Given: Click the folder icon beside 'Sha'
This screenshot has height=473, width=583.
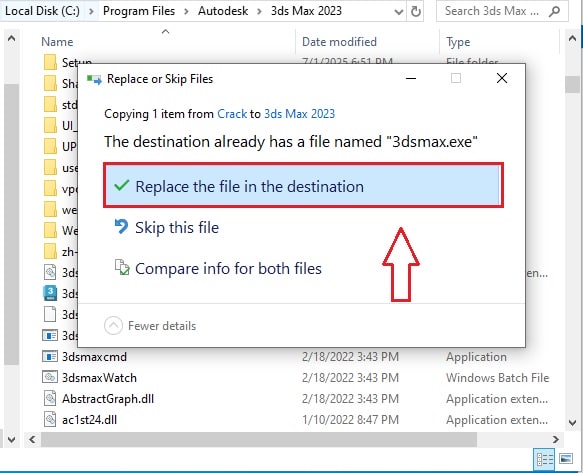Looking at the screenshot, I should pyautogui.click(x=50, y=83).
